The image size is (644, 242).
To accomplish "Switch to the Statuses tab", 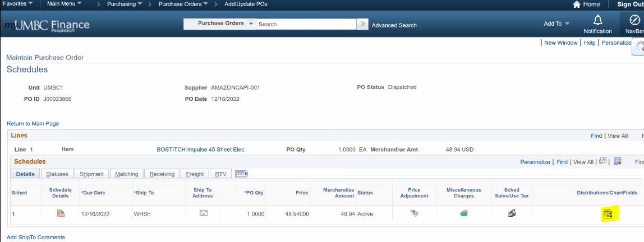I will (x=57, y=174).
